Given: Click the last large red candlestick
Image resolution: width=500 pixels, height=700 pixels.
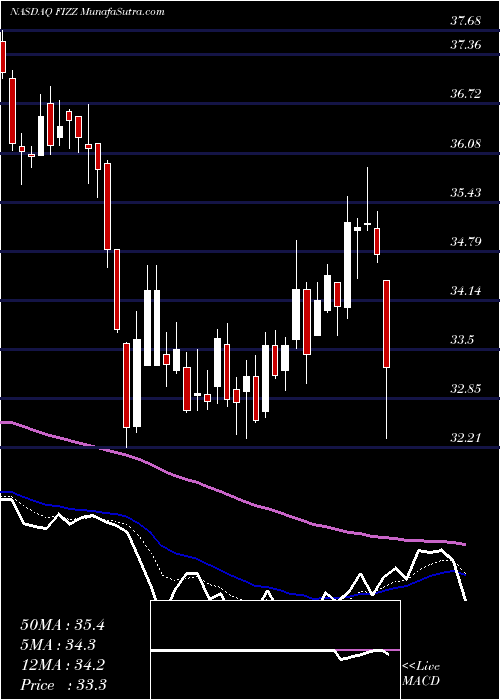Looking at the screenshot, I should coord(387,324).
